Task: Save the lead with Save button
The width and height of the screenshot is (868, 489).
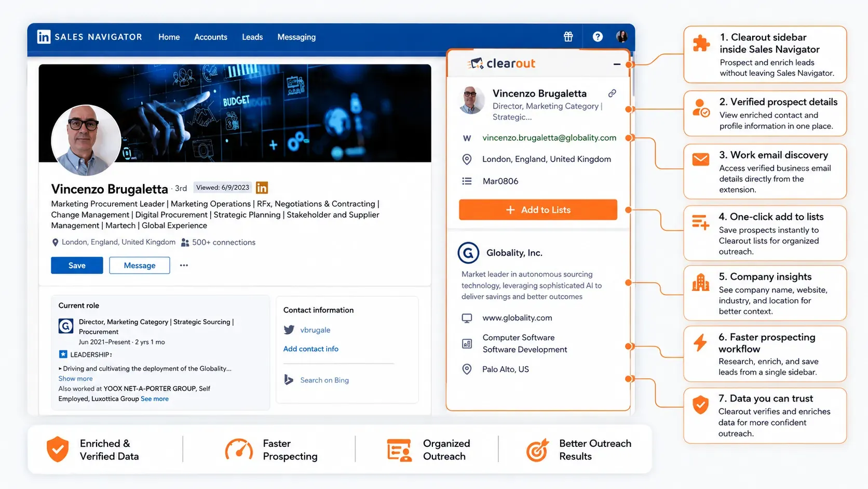Action: pos(77,266)
